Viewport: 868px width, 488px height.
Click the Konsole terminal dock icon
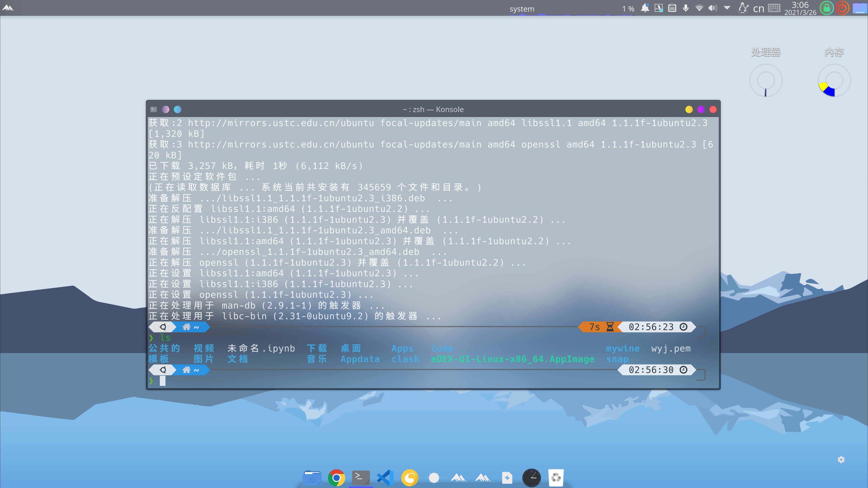361,478
